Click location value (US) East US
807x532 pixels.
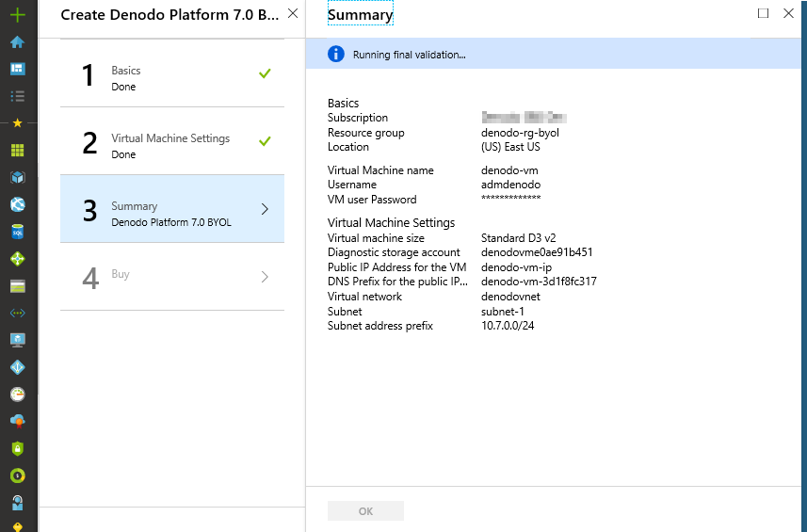click(510, 147)
